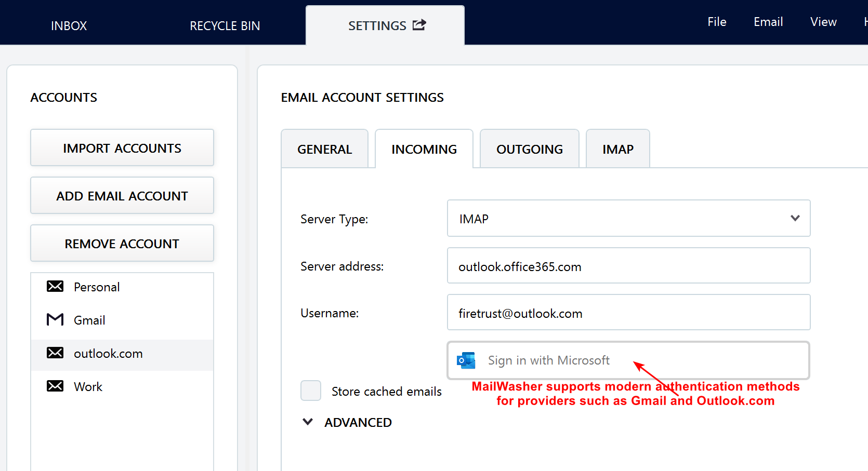
Task: Click the Store cached emails label
Action: pyautogui.click(x=387, y=391)
